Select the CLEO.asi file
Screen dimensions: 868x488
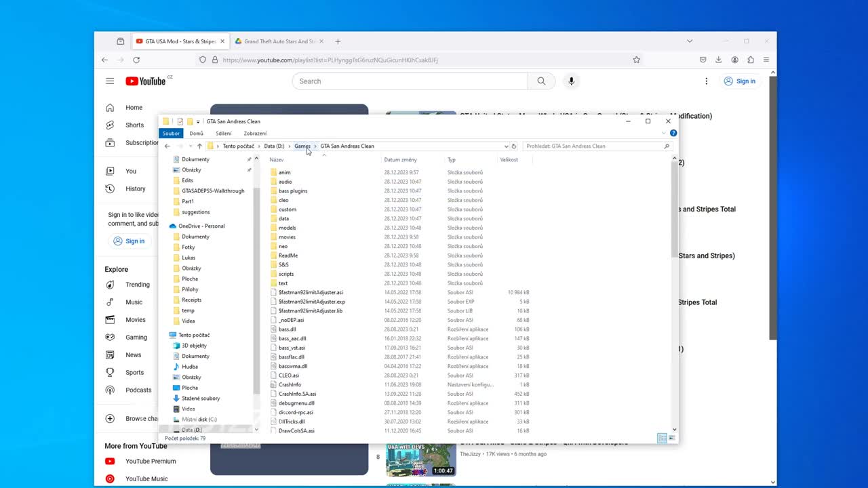point(289,375)
